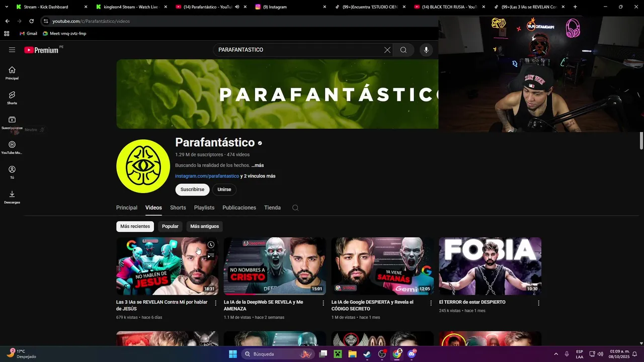Search within the channel using the magnifier
The width and height of the screenshot is (644, 362).
(x=295, y=208)
